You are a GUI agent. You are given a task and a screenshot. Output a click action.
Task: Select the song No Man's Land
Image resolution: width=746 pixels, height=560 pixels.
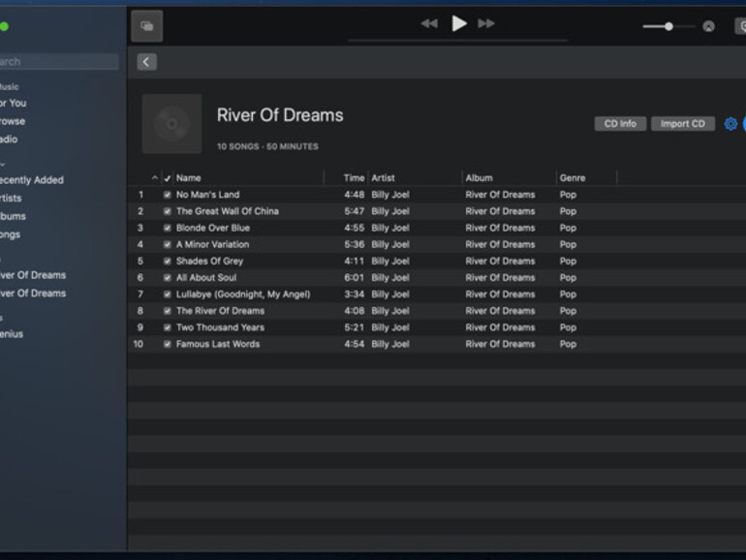pyautogui.click(x=208, y=195)
